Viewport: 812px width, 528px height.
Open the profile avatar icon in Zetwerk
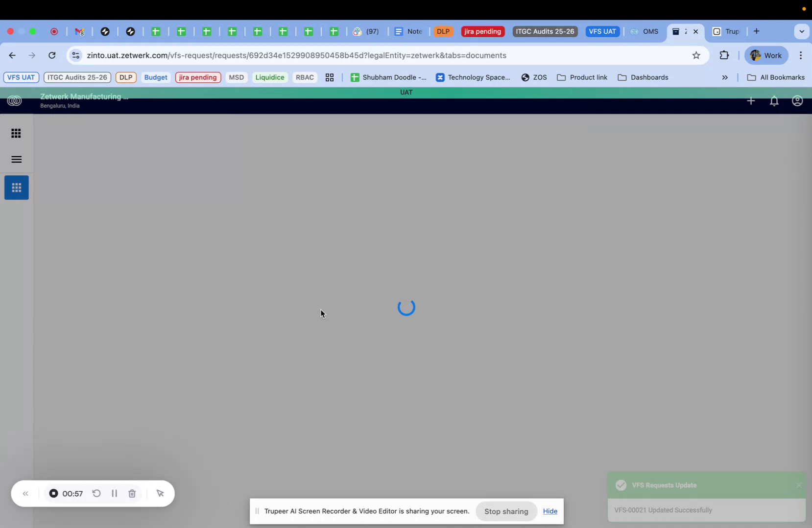[x=797, y=101]
